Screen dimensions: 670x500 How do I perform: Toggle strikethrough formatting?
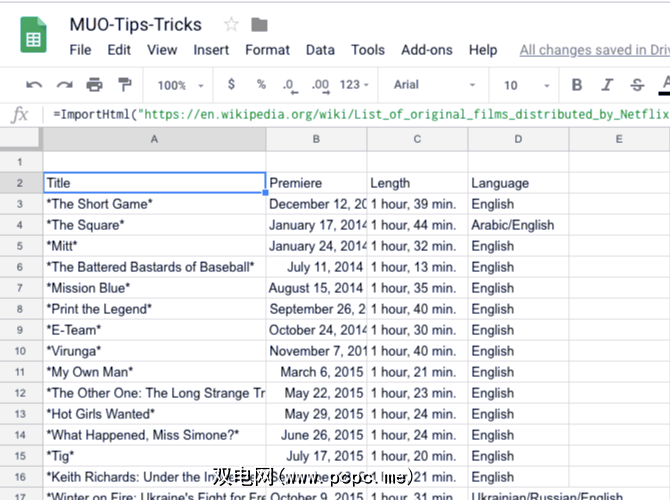click(x=637, y=85)
